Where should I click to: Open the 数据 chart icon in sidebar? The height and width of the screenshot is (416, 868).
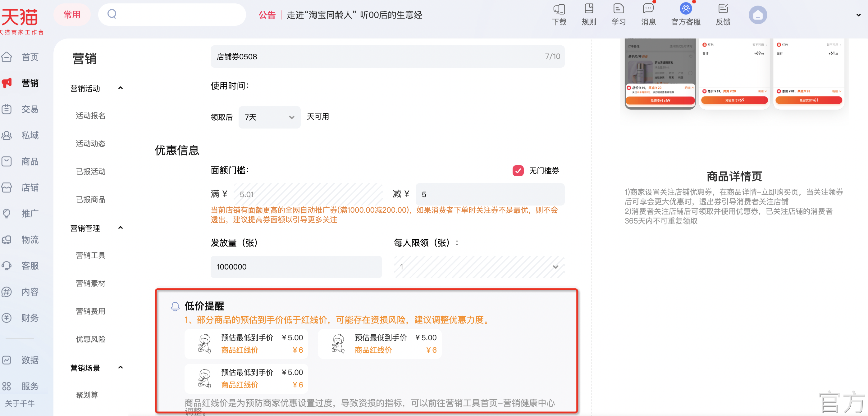[x=7, y=360]
